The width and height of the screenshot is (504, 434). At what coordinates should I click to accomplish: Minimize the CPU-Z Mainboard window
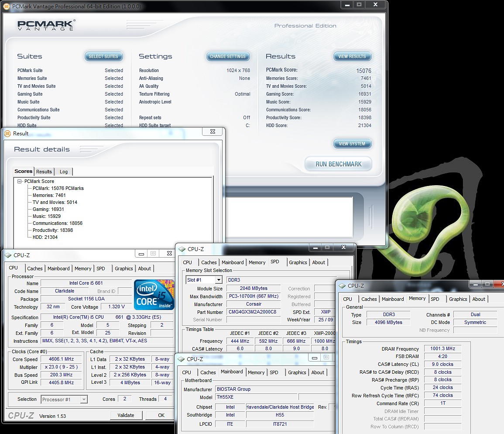[314, 358]
